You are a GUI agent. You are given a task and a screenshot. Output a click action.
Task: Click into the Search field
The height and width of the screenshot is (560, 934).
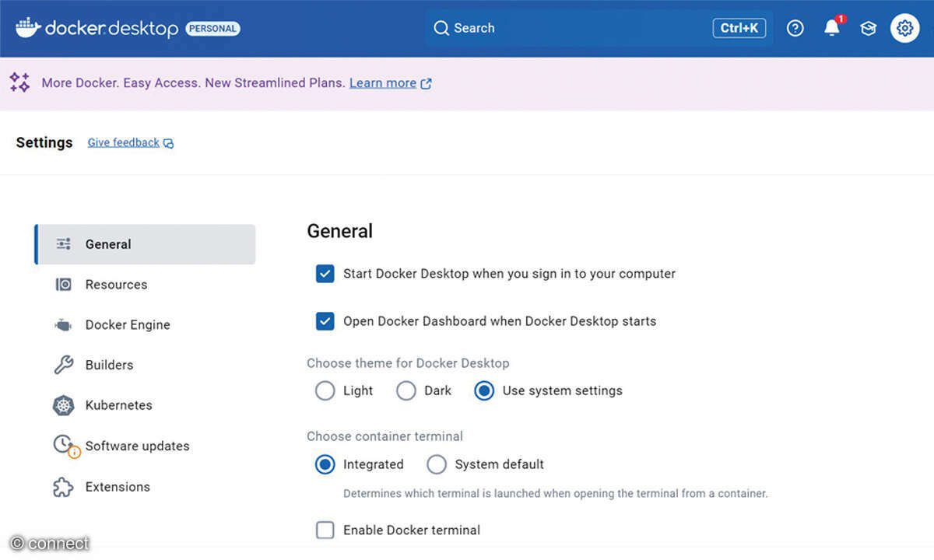click(x=599, y=28)
